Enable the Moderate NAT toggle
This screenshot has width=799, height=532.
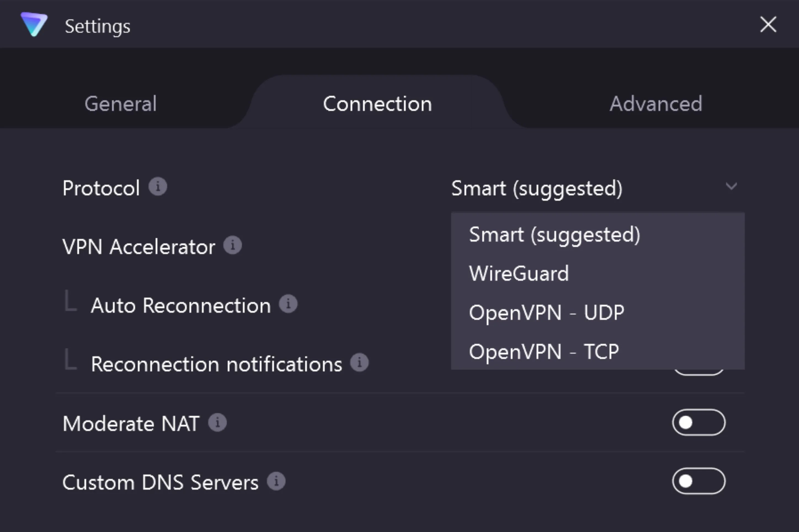[699, 422]
